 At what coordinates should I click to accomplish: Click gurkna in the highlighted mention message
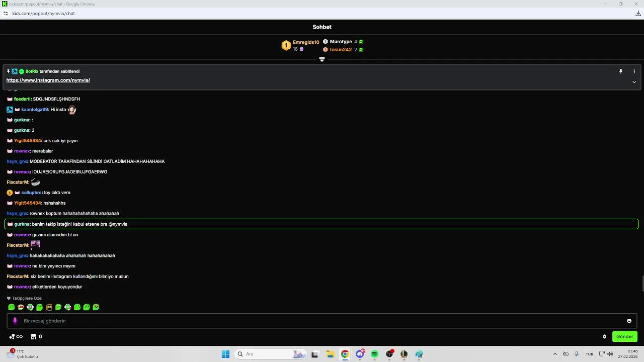click(x=22, y=224)
